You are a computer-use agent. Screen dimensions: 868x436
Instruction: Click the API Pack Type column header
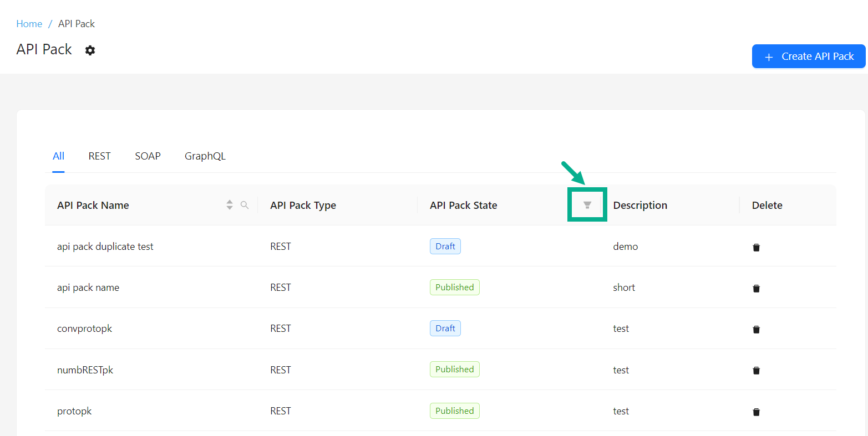tap(303, 205)
